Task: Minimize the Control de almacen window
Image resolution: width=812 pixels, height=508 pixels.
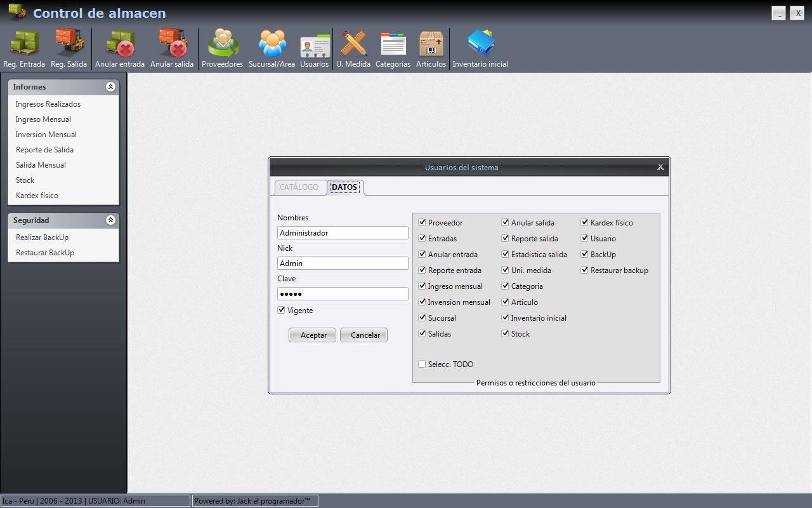Action: pyautogui.click(x=779, y=13)
